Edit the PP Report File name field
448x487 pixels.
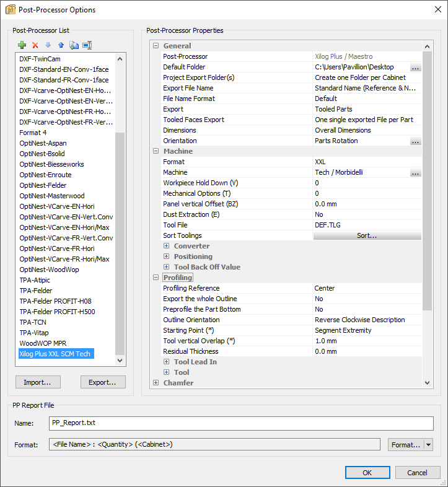[x=241, y=423]
